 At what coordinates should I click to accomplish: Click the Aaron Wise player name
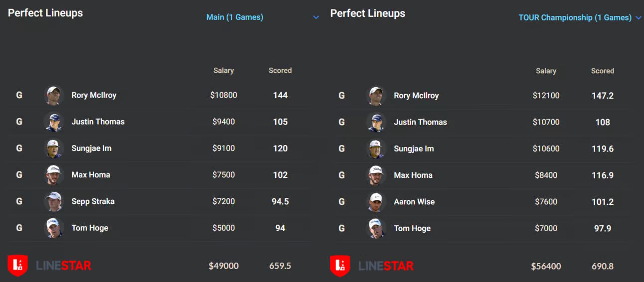pos(414,202)
